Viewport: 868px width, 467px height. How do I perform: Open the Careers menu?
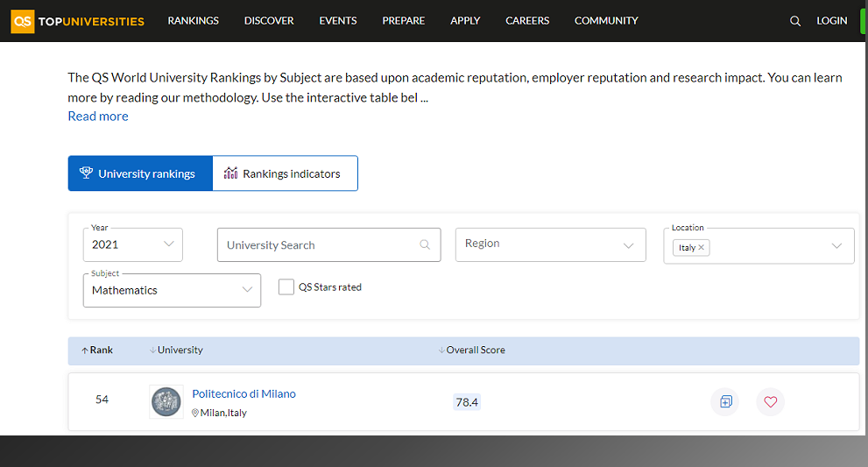pos(527,21)
